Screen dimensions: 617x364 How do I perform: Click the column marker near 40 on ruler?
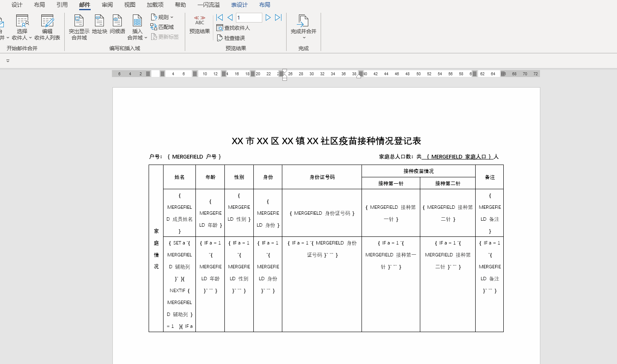(x=360, y=74)
